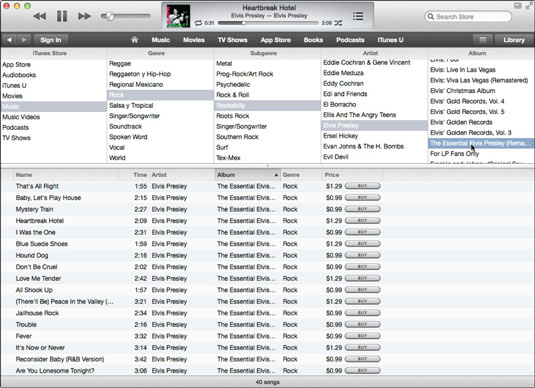
Task: Toggle repeat in now playing display
Action: coord(198,23)
